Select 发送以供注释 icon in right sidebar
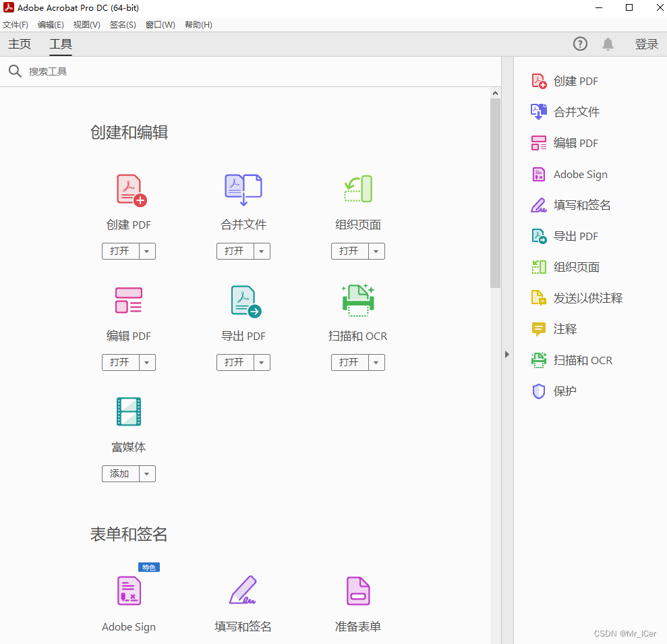 pyautogui.click(x=539, y=298)
